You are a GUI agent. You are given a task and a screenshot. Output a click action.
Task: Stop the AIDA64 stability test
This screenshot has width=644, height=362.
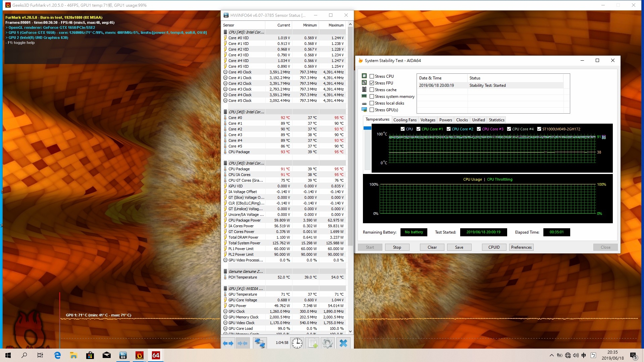[x=397, y=247]
